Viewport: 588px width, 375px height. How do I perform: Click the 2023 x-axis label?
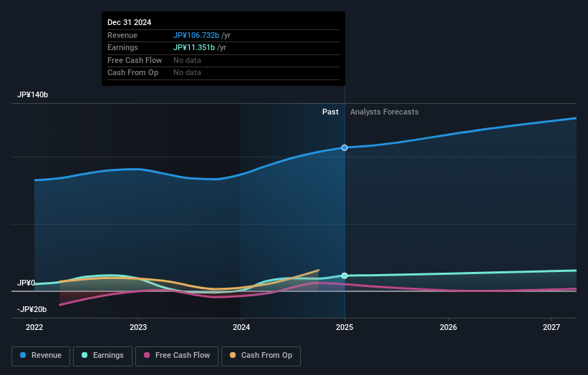(x=138, y=327)
